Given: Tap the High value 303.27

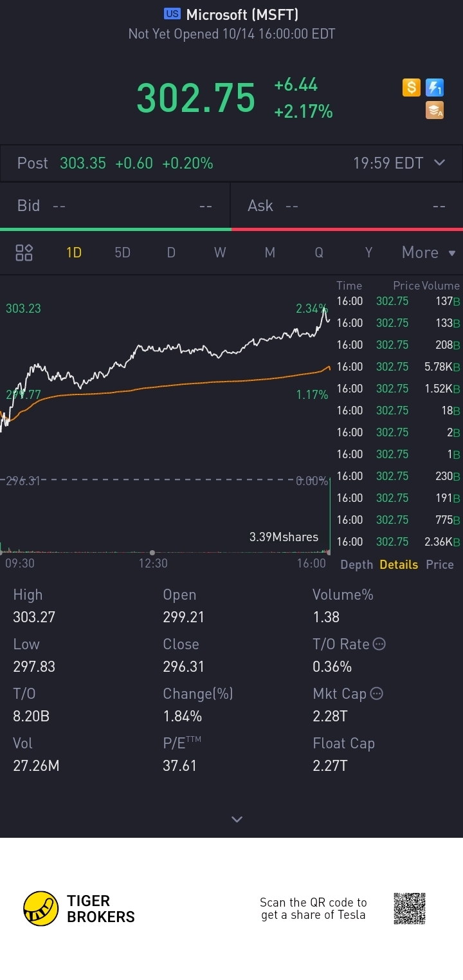Looking at the screenshot, I should click(x=34, y=617).
